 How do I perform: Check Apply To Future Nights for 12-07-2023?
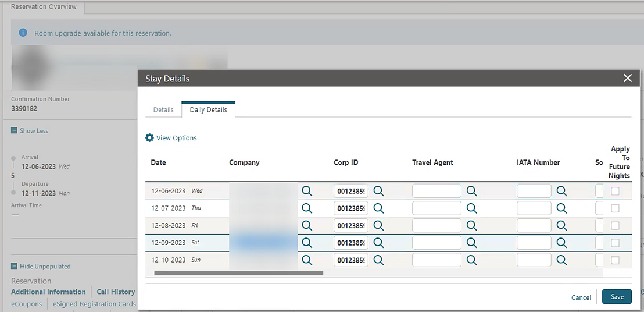pyautogui.click(x=615, y=208)
